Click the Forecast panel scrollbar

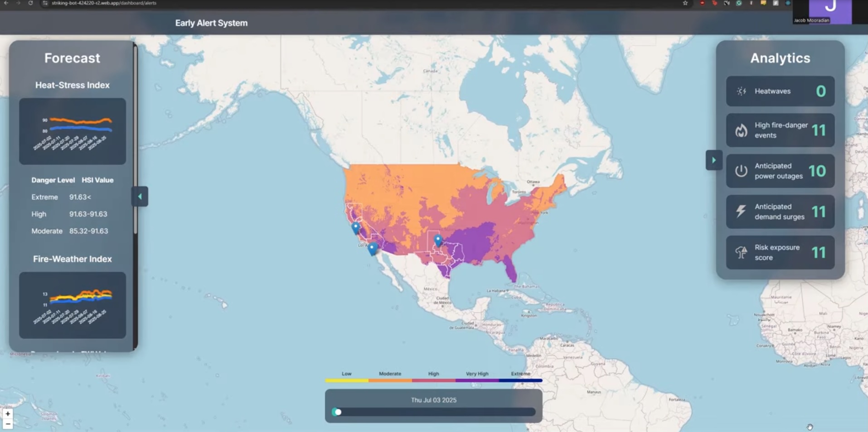point(135,140)
